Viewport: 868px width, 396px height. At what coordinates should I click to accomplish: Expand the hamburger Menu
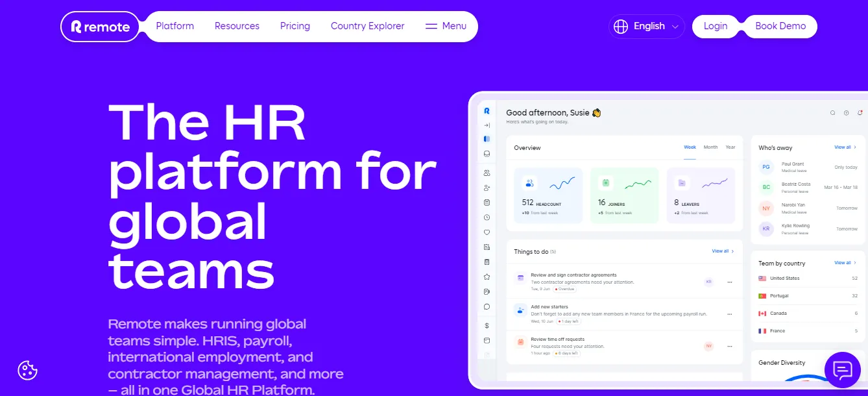coord(446,27)
